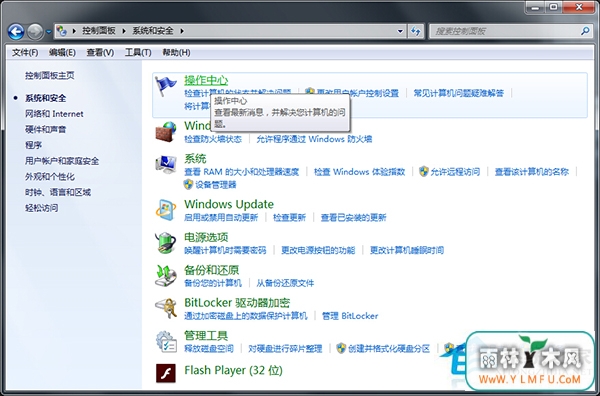Click the Control Panel icon in address bar

click(x=62, y=31)
